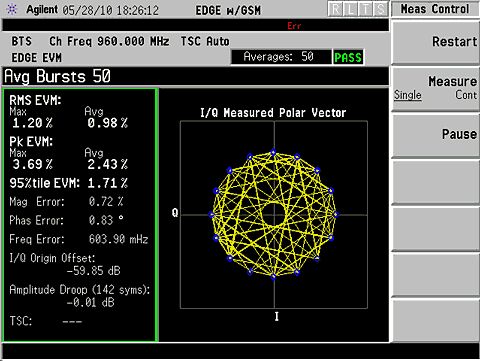Image resolution: width=480 pixels, height=361 pixels.
Task: Click 95%tile EVM value 1.71 %
Action: point(108,183)
